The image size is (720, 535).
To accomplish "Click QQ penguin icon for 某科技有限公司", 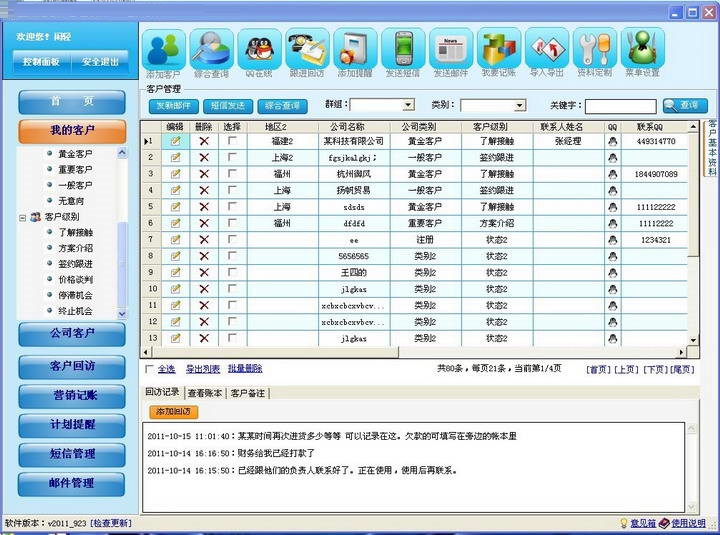I will coord(613,141).
